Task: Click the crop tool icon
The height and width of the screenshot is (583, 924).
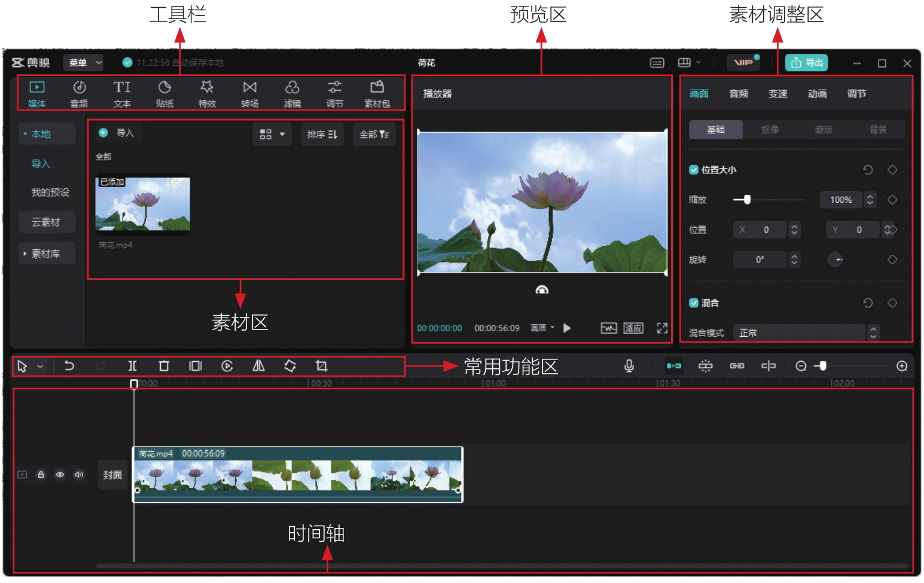Action: [x=321, y=366]
